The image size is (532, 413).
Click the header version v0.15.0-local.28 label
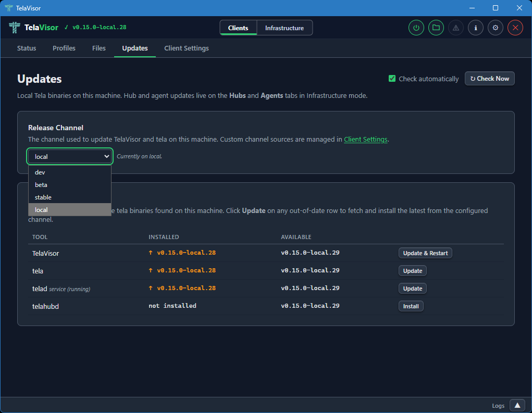pyautogui.click(x=99, y=27)
